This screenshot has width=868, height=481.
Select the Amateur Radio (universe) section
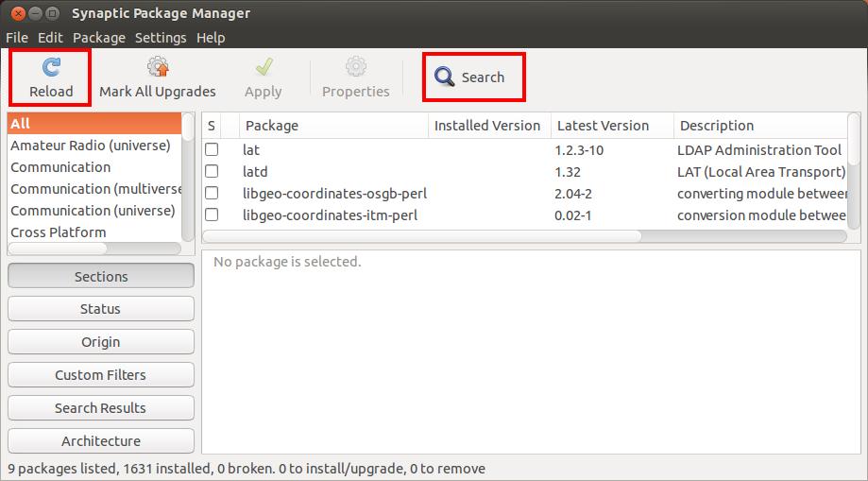coord(91,146)
